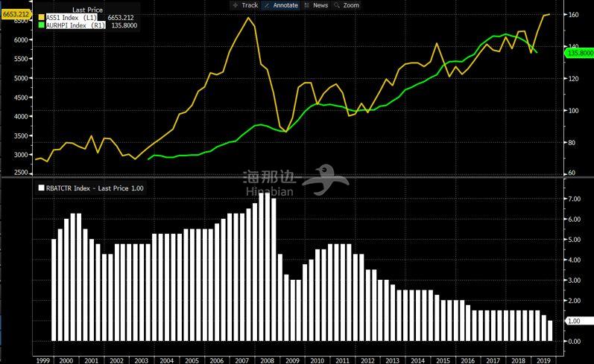Viewport: 594px width, 364px height.
Task: Click the yellow 6653.212 price tag
Action: pos(16,13)
